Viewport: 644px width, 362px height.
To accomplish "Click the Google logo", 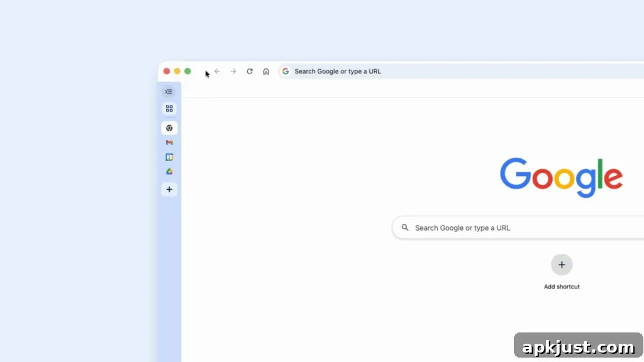I will (x=561, y=177).
